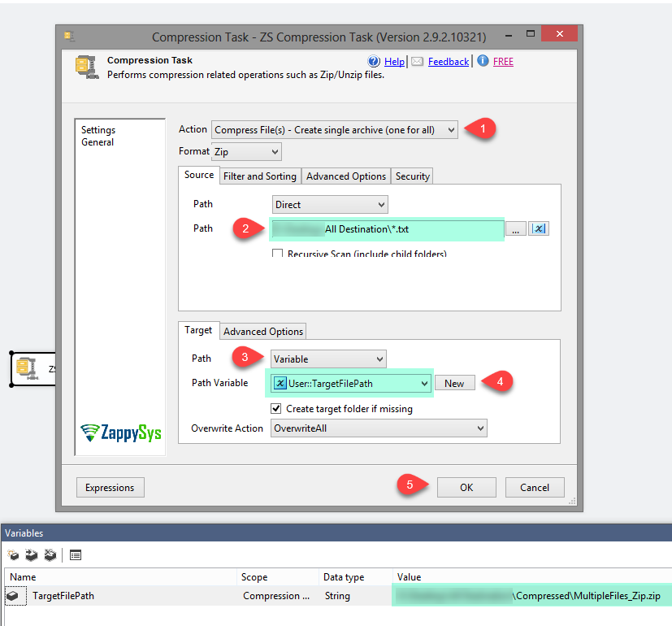This screenshot has height=626, width=672.
Task: Maximize the Compression Task dialog
Action: pyautogui.click(x=531, y=34)
